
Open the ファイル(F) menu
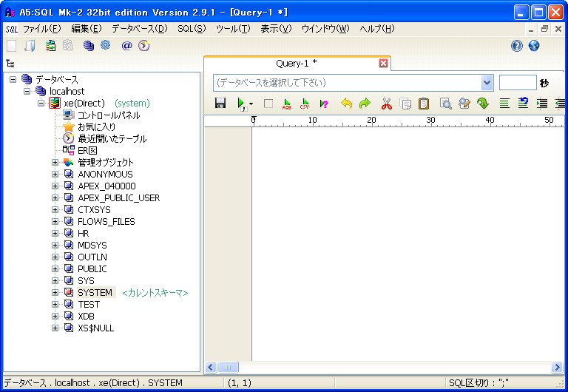tap(42, 29)
